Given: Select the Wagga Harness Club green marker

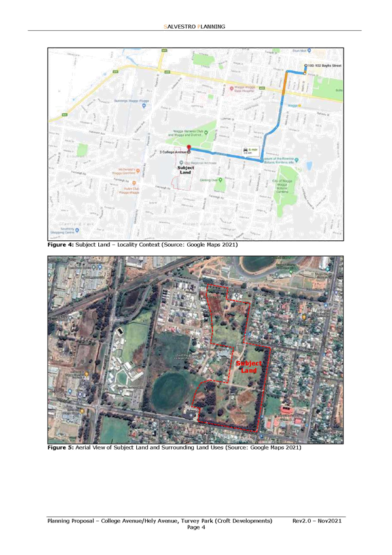Looking at the screenshot, I should coord(206,133).
